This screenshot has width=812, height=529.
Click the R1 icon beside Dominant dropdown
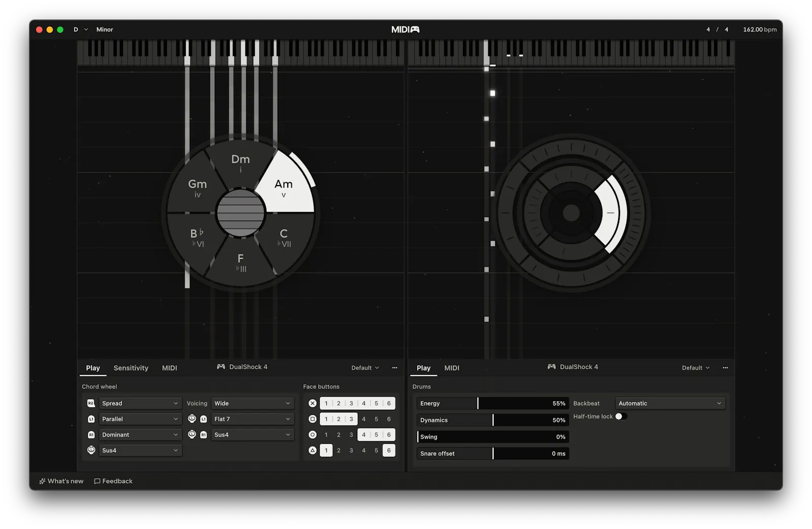click(91, 435)
